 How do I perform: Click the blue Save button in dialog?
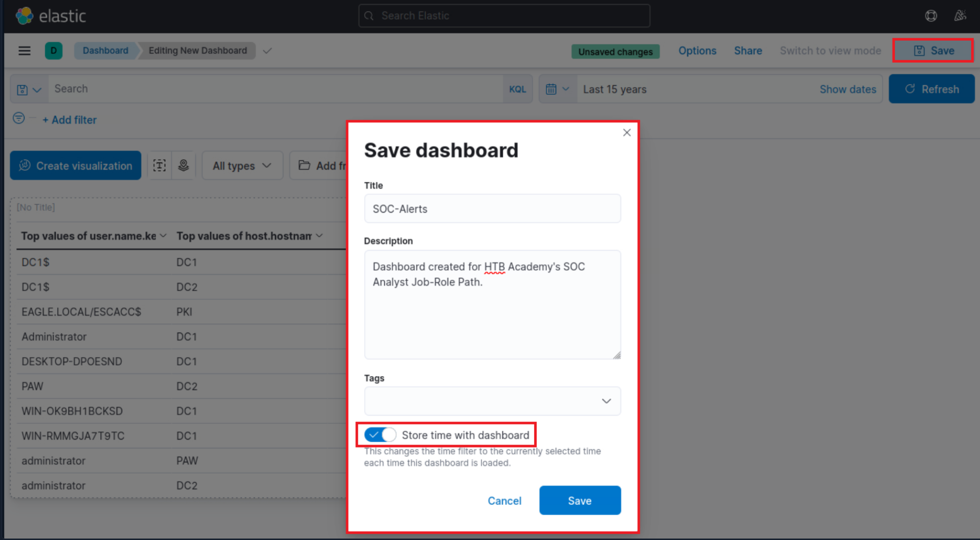click(580, 500)
